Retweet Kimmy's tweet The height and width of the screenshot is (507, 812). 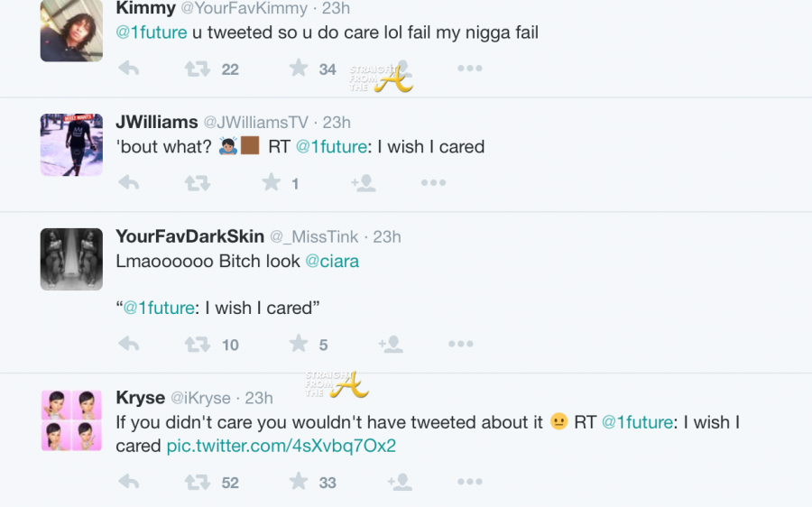coord(198,69)
